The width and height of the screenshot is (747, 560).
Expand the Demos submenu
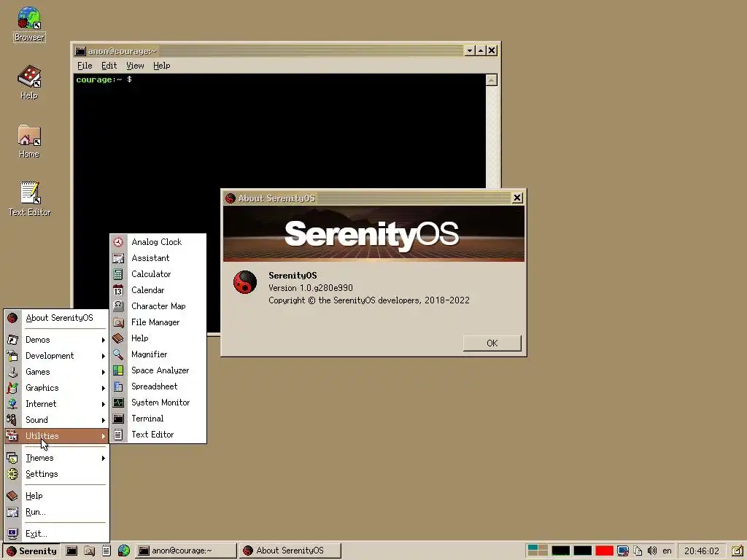tap(56, 340)
